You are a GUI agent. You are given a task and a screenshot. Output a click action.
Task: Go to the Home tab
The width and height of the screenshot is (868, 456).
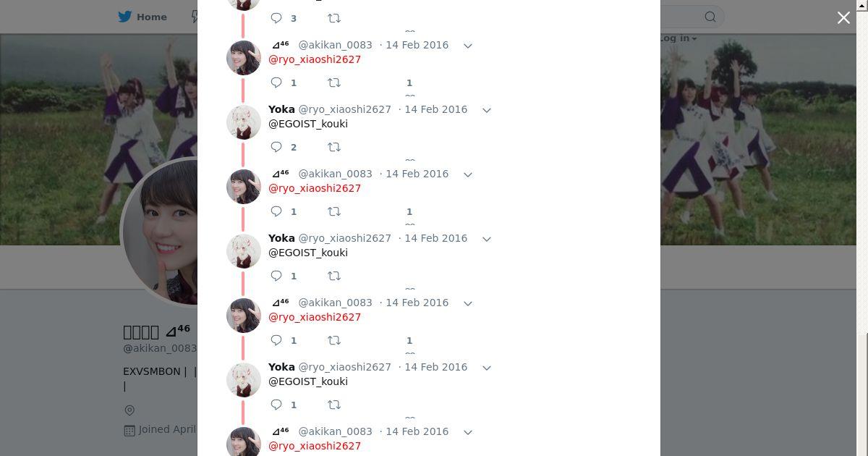pos(143,17)
